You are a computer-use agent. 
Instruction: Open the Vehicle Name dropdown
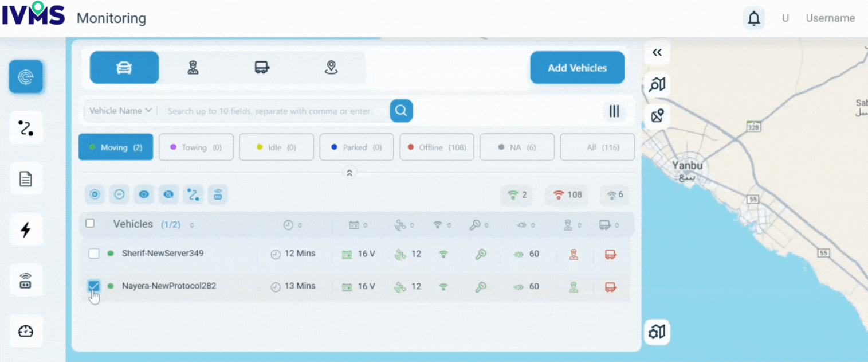pos(120,111)
